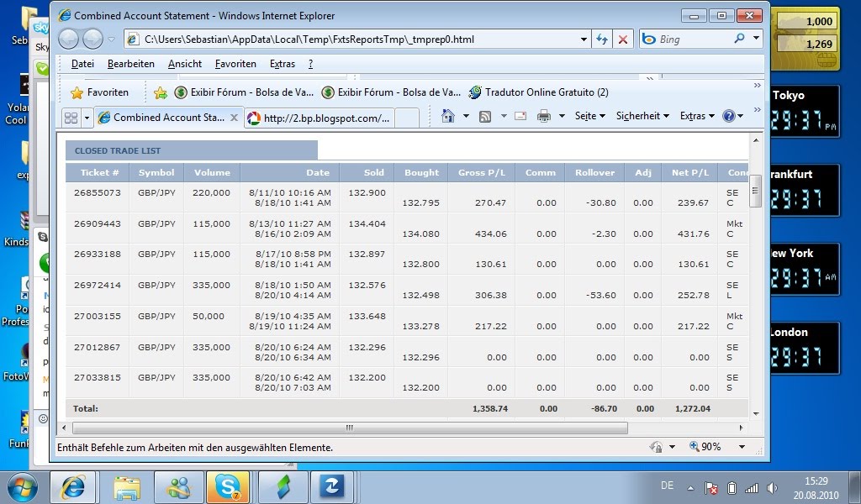861x504 pixels.
Task: Open the Quick Tabs grid icon
Action: [71, 118]
